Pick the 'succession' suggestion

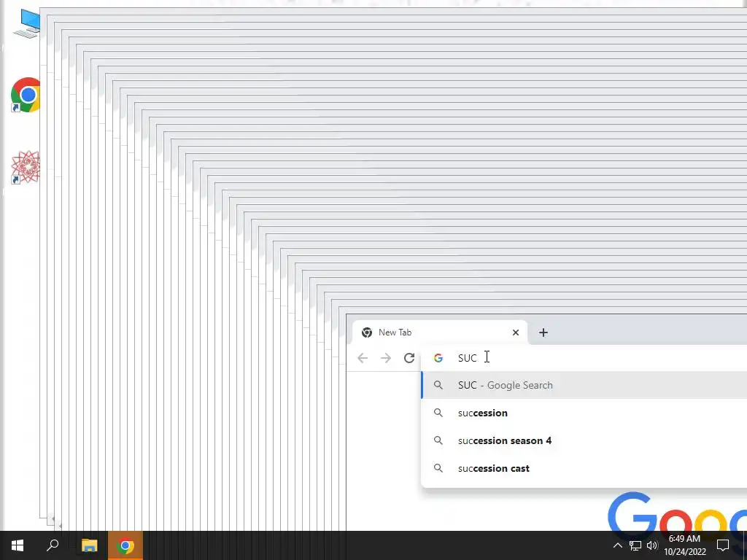(584, 413)
